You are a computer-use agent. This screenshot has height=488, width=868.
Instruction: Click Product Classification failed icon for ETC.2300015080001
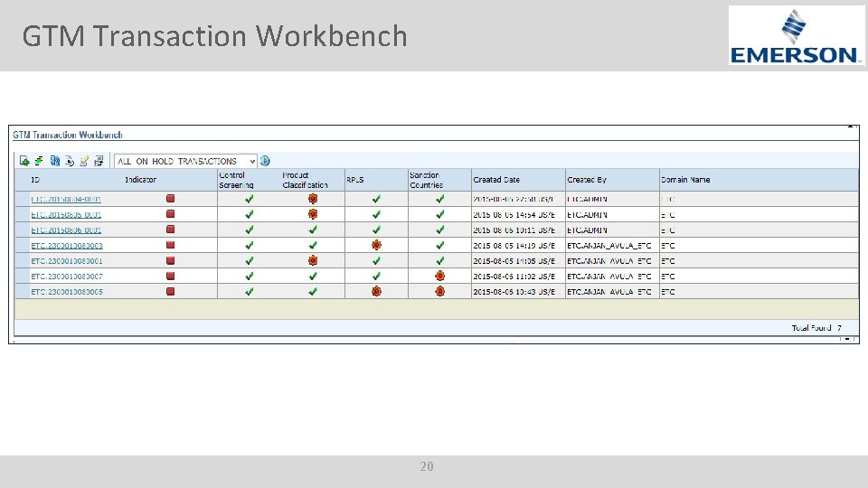coord(313,260)
